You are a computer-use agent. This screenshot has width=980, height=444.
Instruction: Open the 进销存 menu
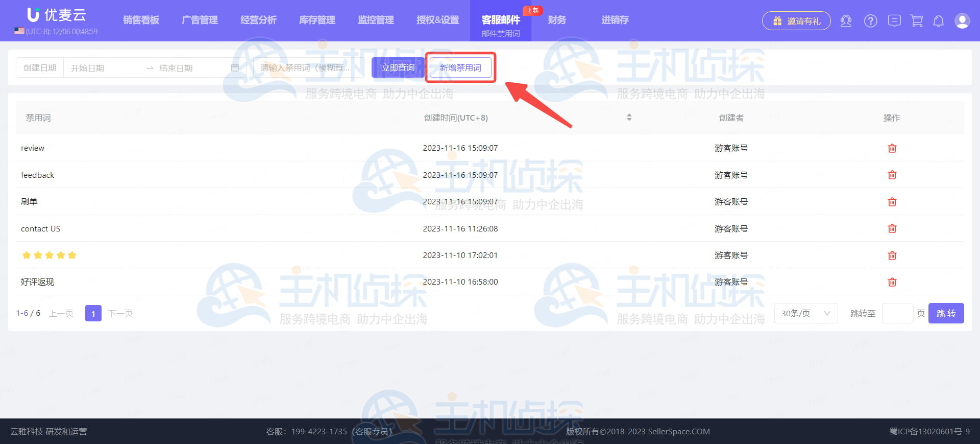(615, 20)
